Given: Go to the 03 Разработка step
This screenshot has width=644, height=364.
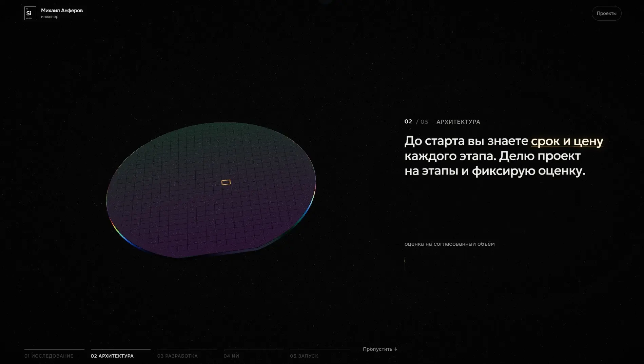Looking at the screenshot, I should pos(187,354).
